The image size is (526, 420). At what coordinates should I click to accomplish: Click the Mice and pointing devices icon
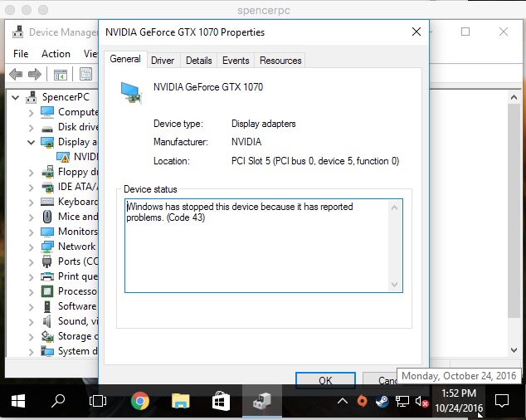[47, 217]
